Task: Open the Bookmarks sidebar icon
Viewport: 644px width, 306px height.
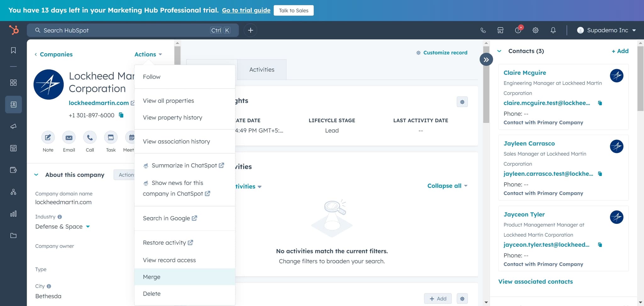Action: [13, 50]
